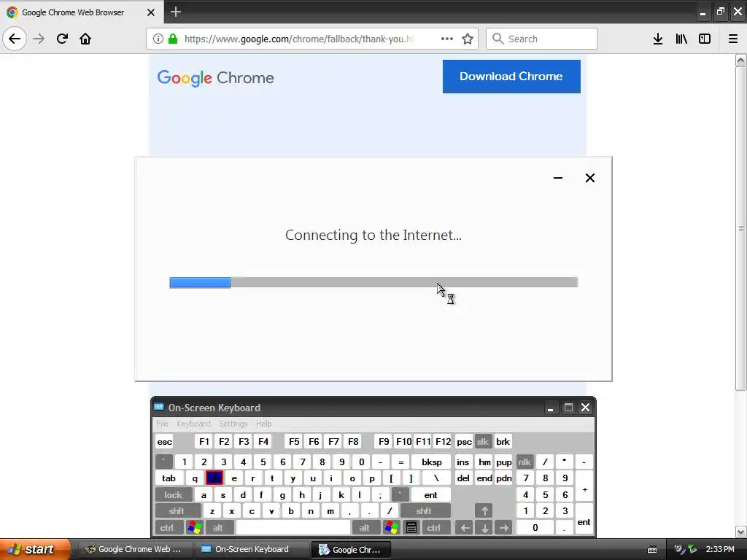Open the hamburger application menu
The image size is (747, 560).
[733, 39]
